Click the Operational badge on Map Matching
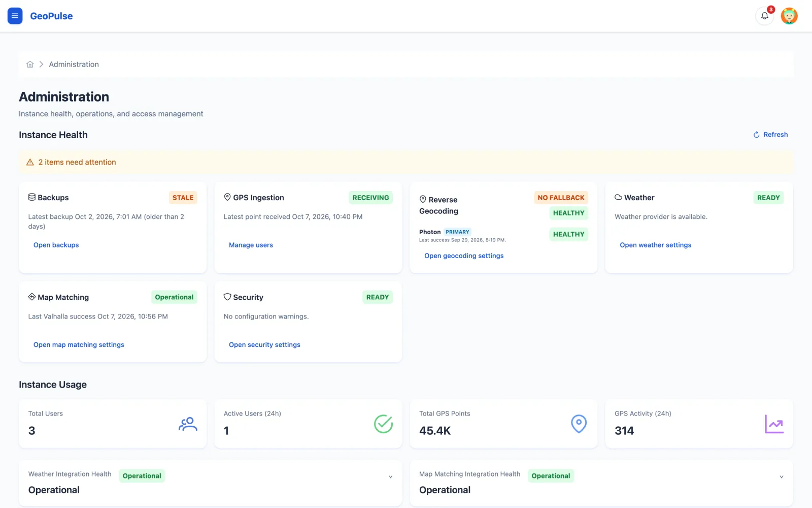 [174, 297]
